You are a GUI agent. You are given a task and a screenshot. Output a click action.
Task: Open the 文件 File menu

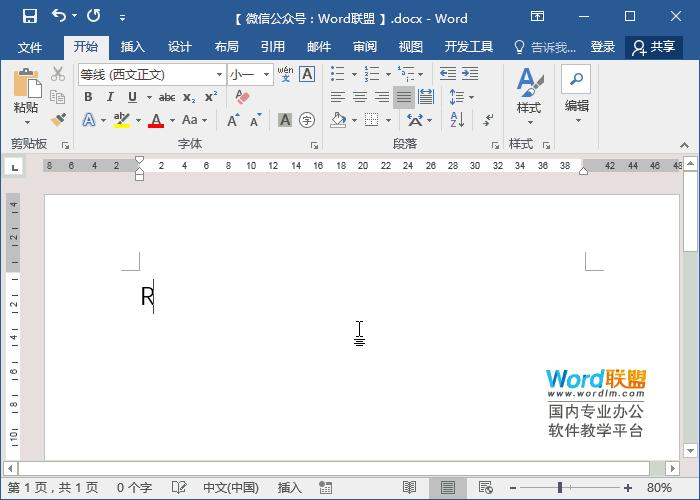[x=29, y=47]
